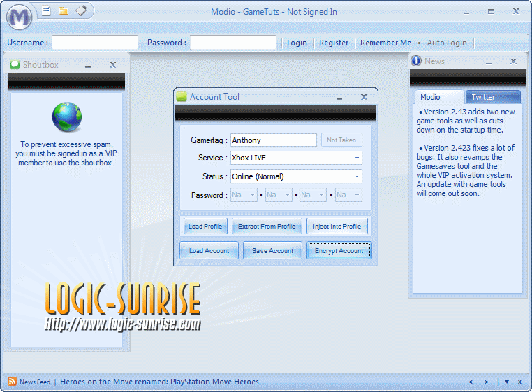This screenshot has height=392, width=532.
Task: Open the first Password Na dropdown
Action: coord(244,195)
